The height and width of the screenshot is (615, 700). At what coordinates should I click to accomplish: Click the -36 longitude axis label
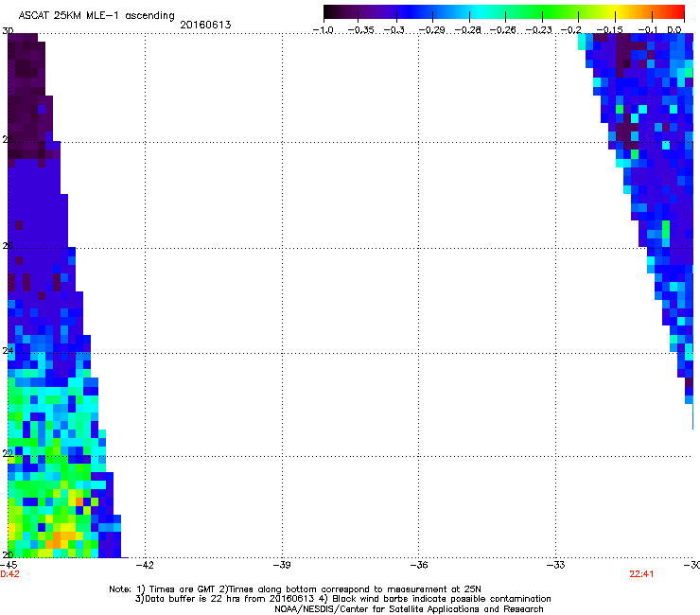(x=419, y=565)
